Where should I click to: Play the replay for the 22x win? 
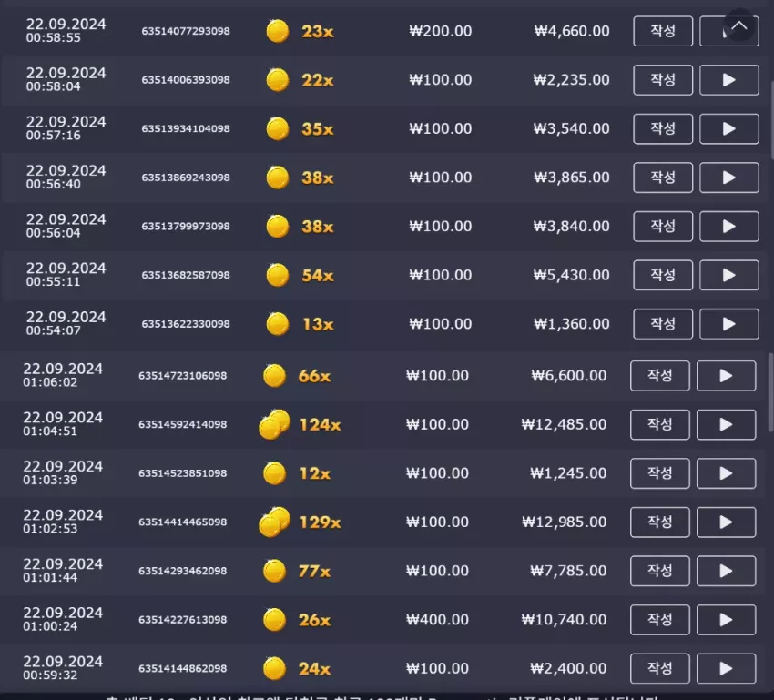[729, 80]
